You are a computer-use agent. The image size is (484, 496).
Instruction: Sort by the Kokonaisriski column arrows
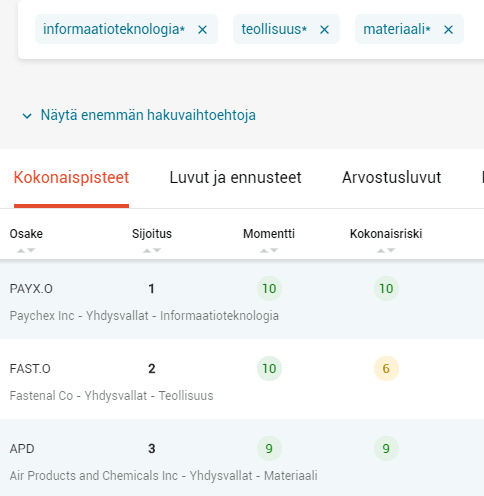coord(386,250)
